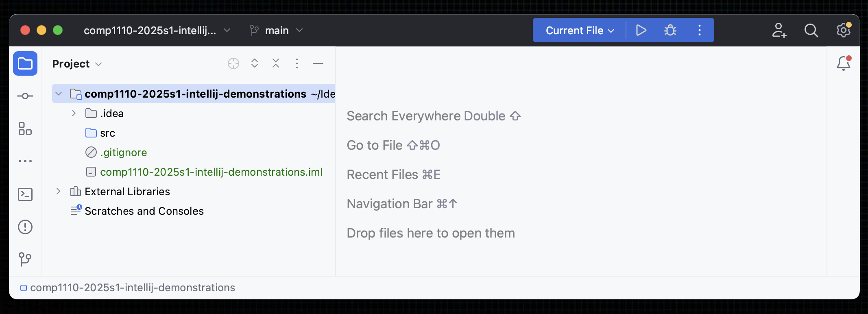Run the current file
The height and width of the screenshot is (314, 868).
[641, 31]
